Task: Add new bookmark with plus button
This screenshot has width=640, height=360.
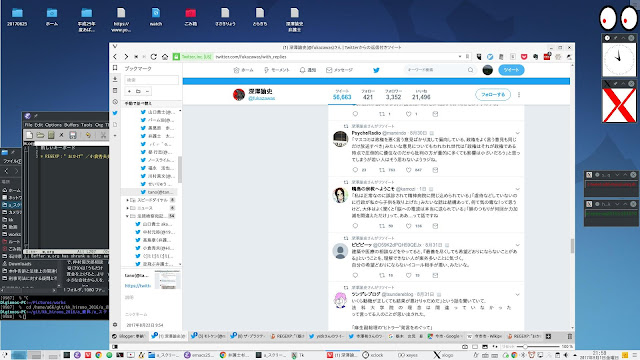Action: 129,91
